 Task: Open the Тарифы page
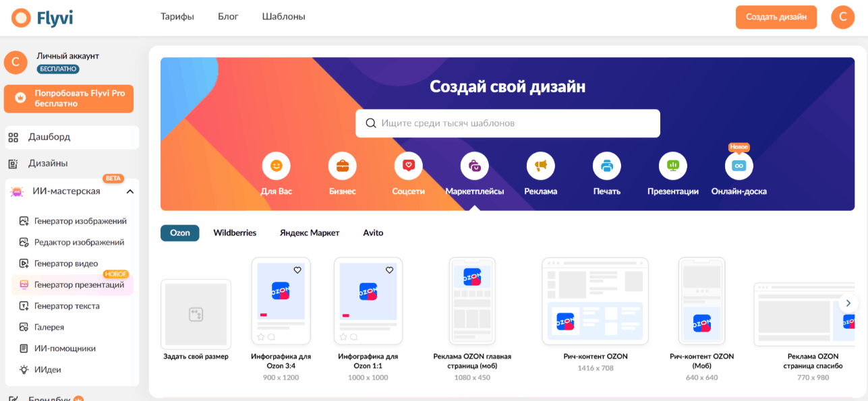(177, 16)
